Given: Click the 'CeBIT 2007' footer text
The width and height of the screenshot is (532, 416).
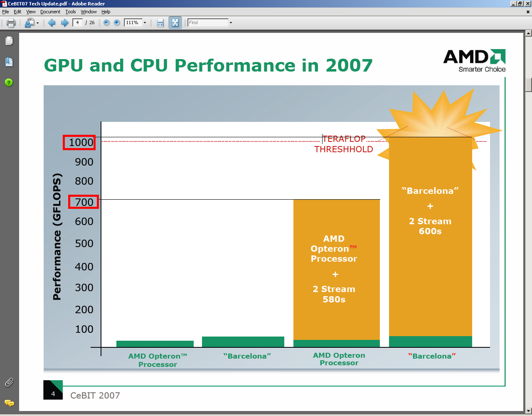Looking at the screenshot, I should (x=95, y=396).
